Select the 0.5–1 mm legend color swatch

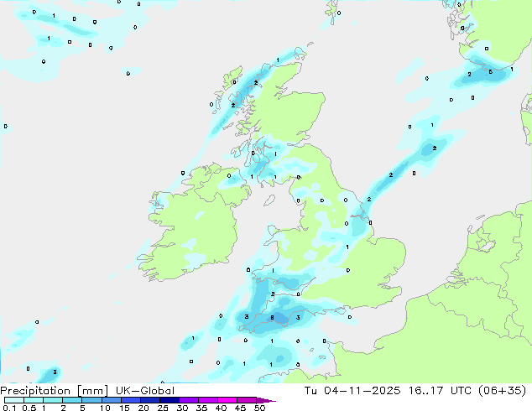(34, 400)
